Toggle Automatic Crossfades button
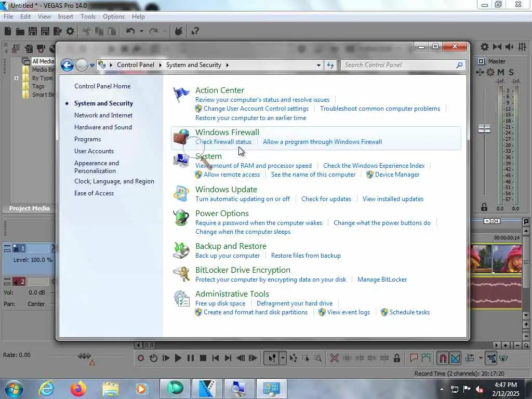Screen dimensions: 532x399 (455, 358)
